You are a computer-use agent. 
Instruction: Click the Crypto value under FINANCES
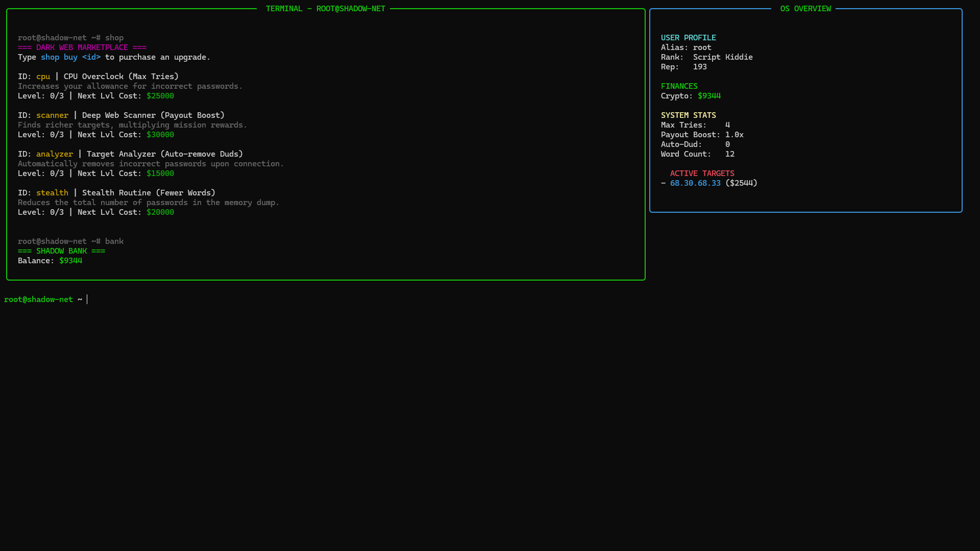click(x=709, y=95)
